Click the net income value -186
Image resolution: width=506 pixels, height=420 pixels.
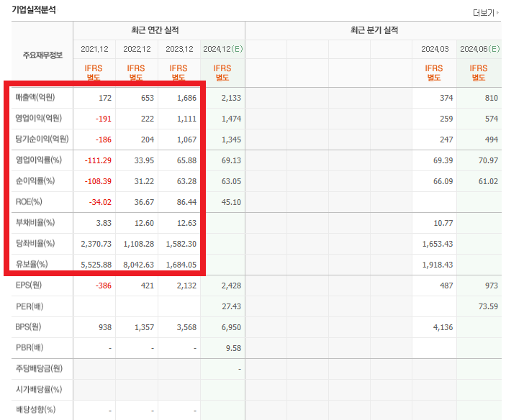pyautogui.click(x=103, y=140)
